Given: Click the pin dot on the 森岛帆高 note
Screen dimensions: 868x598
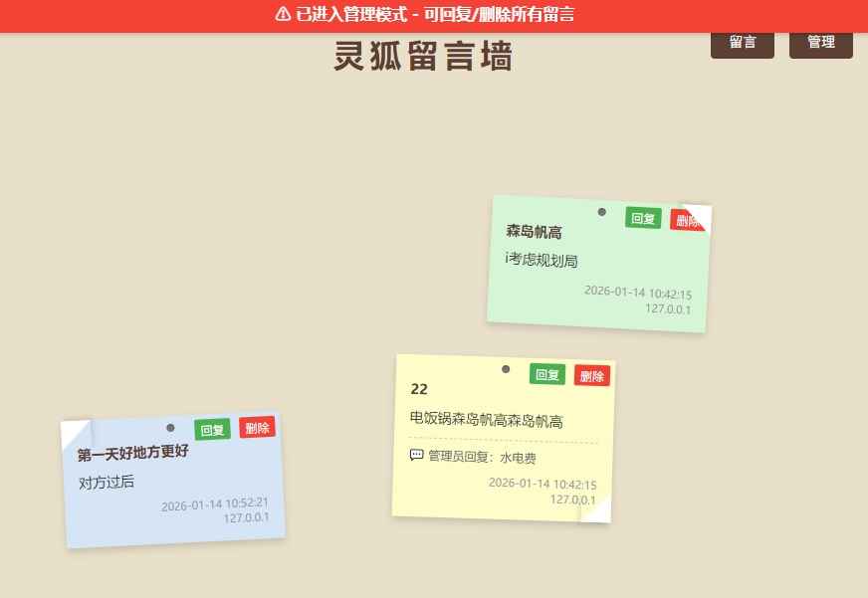Looking at the screenshot, I should (601, 211).
